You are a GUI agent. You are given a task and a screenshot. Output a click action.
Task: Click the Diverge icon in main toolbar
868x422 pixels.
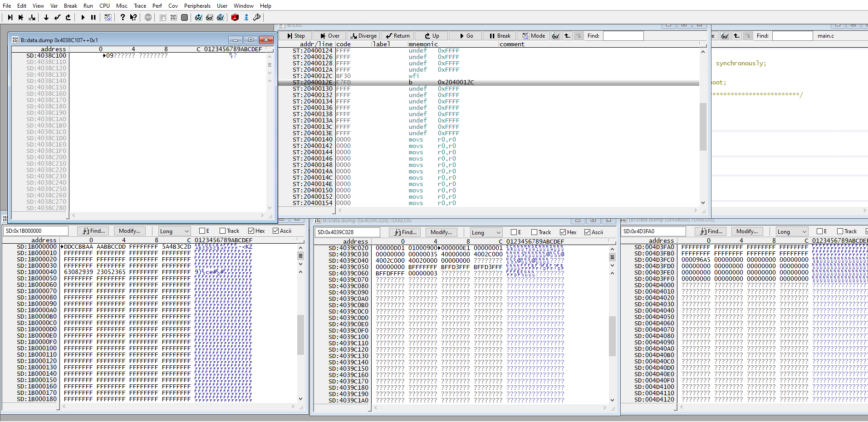pos(32,17)
